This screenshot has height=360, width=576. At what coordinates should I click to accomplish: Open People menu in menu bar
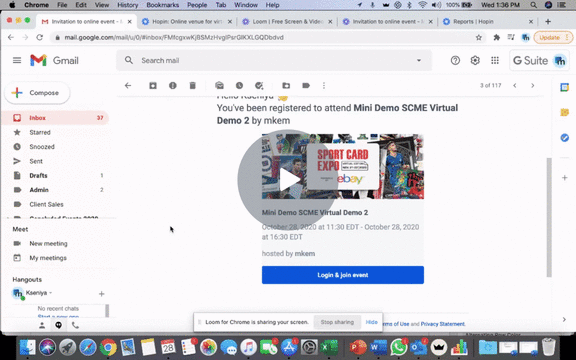tap(197, 5)
